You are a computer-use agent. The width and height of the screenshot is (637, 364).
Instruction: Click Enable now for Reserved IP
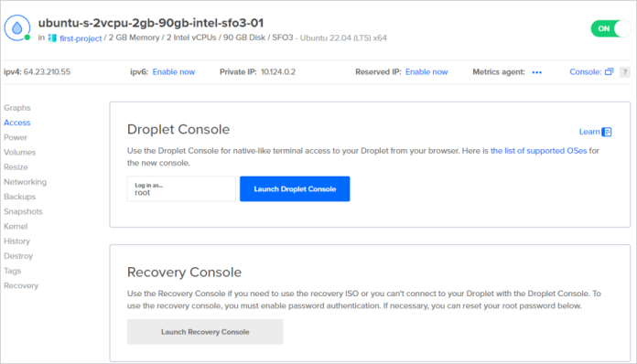pyautogui.click(x=426, y=72)
